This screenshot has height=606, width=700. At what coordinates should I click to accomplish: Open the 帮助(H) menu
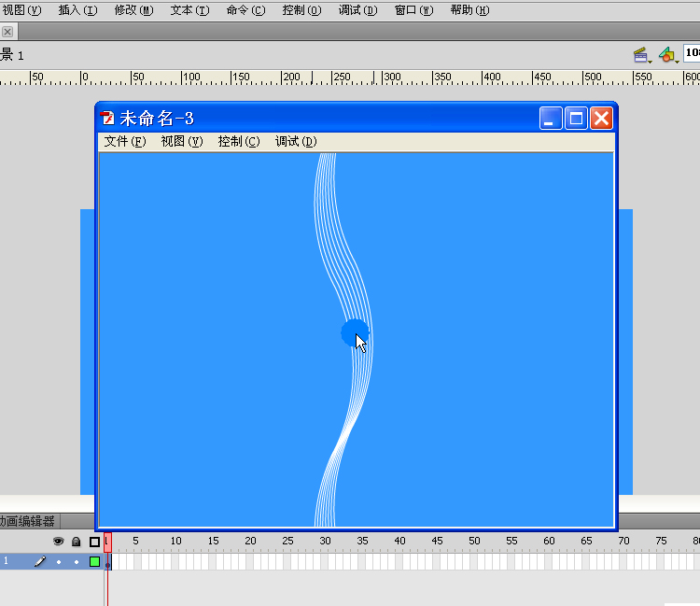[469, 10]
